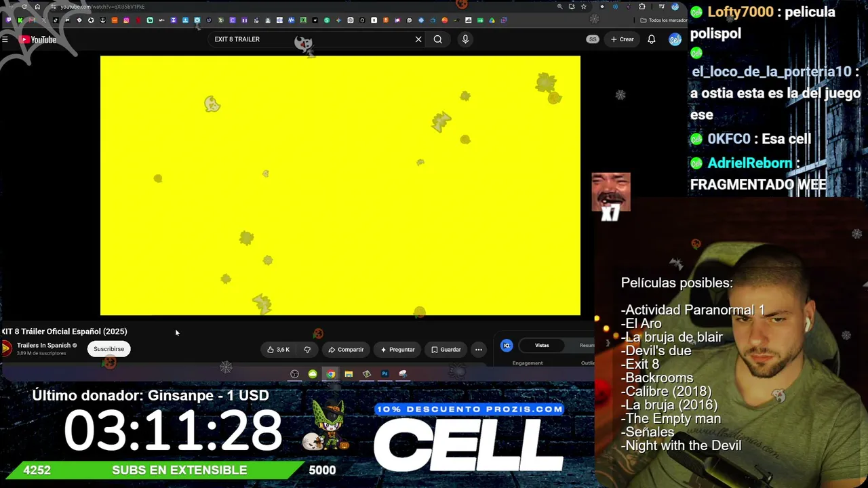Click the '10% DESCUENTO PROZIS.COM' banner
Image resolution: width=868 pixels, height=488 pixels.
tap(469, 409)
